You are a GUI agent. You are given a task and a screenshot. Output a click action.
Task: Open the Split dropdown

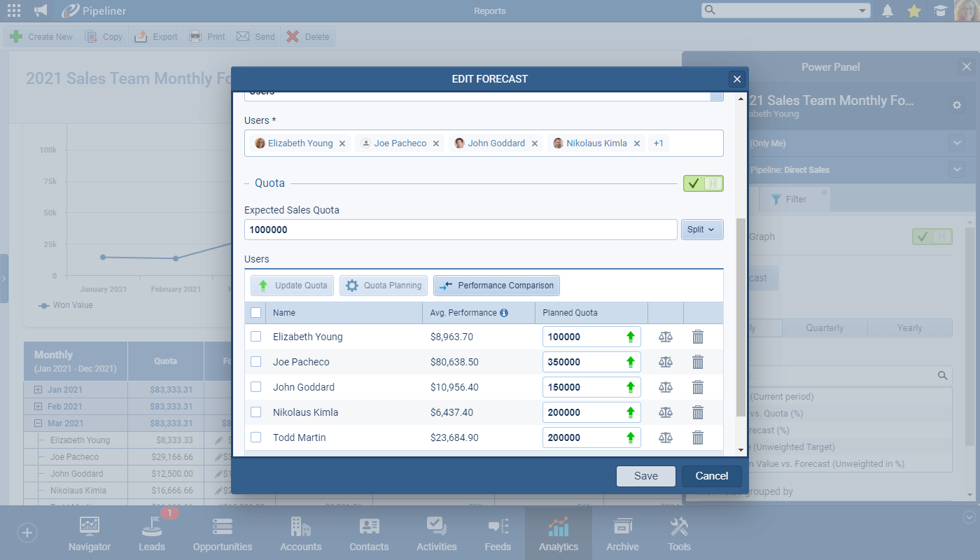[x=701, y=230]
